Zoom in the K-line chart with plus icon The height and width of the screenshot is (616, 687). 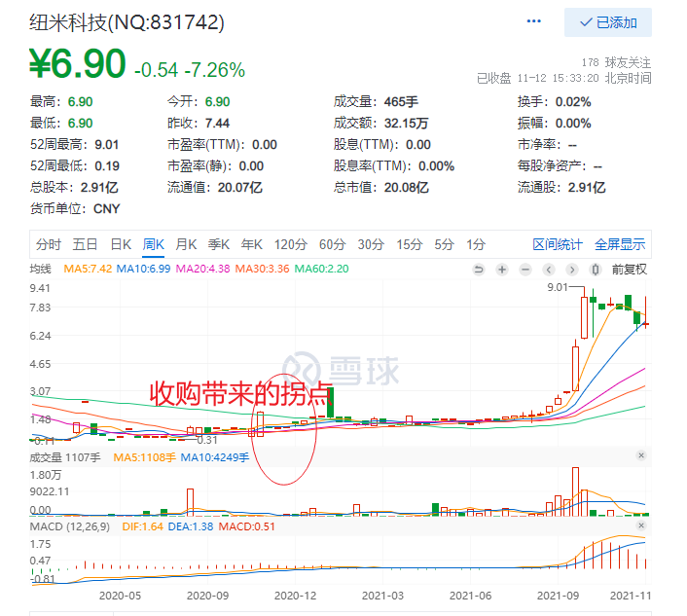[502, 269]
